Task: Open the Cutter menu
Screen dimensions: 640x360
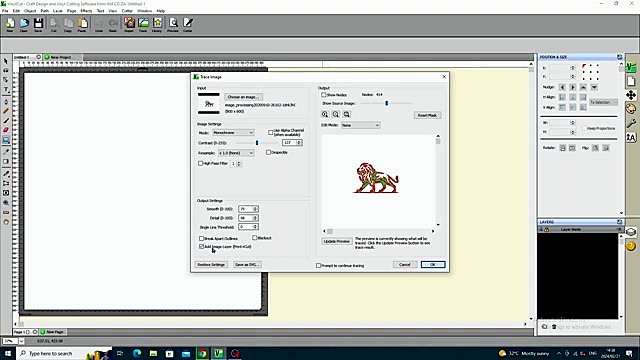Action: click(x=127, y=11)
